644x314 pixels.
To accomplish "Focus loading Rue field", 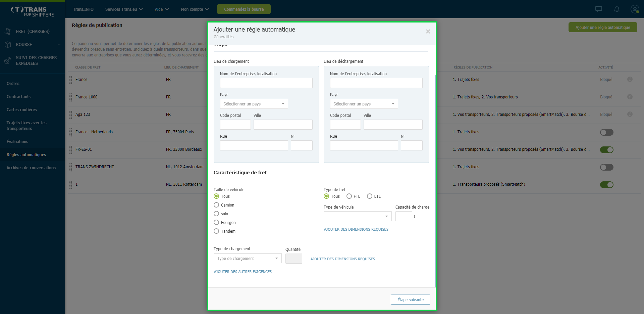I will tap(254, 145).
